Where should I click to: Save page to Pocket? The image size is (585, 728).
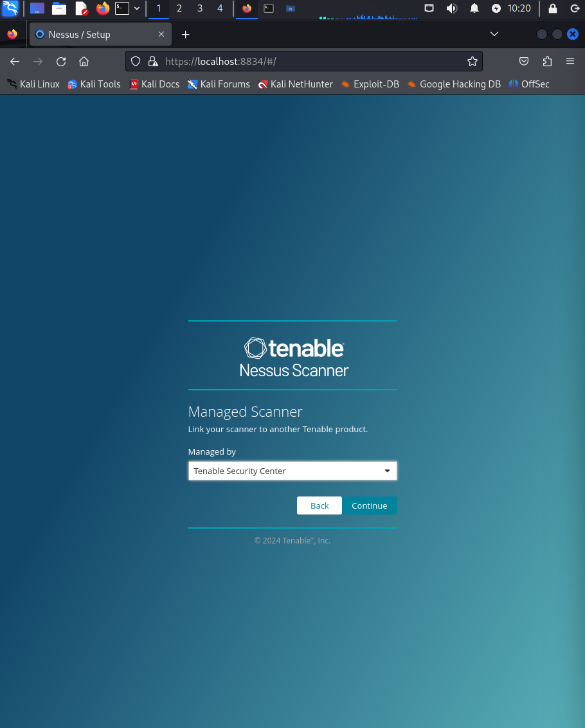[x=524, y=61]
